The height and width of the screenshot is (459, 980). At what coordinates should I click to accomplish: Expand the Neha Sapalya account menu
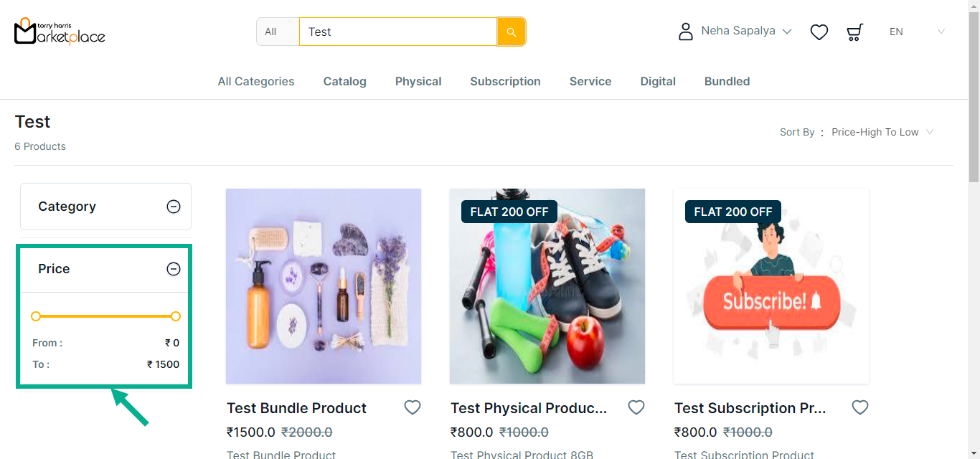(x=746, y=32)
